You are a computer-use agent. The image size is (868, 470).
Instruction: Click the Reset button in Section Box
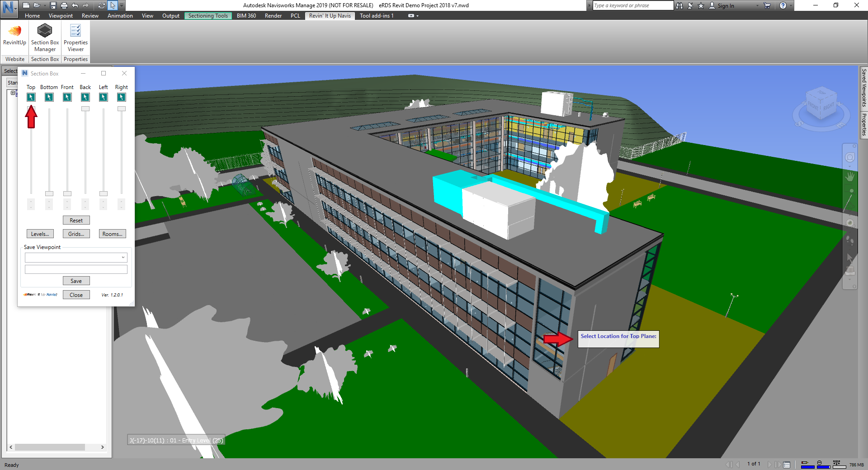click(x=76, y=220)
